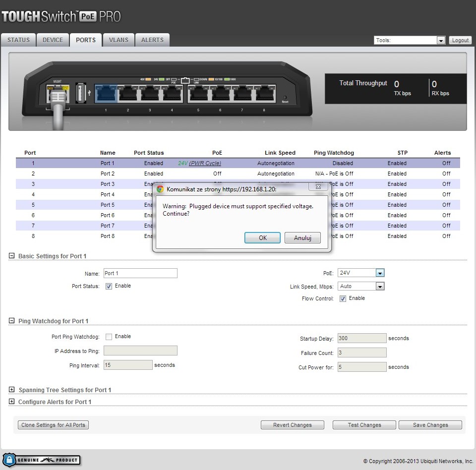476x470 pixels.
Task: Select the Port 3 row in table
Action: (x=238, y=184)
